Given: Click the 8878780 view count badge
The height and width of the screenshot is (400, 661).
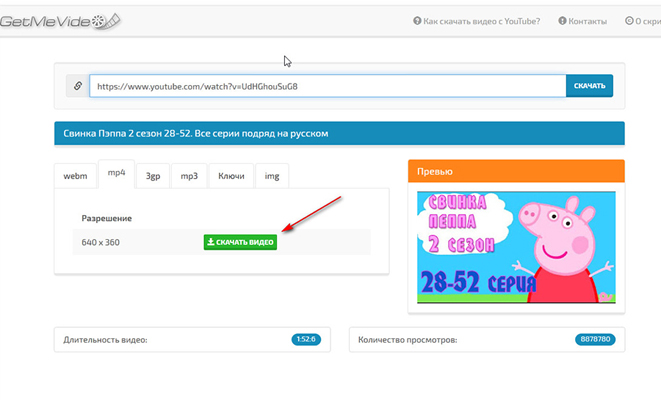Looking at the screenshot, I should point(595,339).
